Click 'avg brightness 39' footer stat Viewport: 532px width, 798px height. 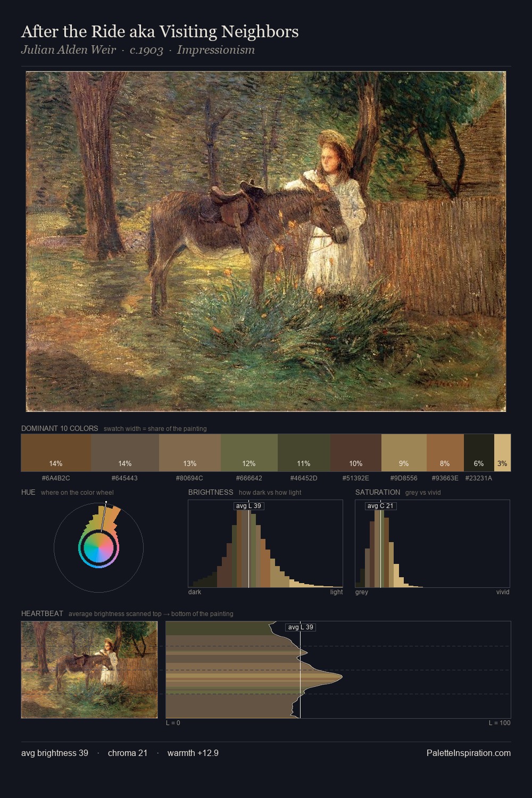click(x=55, y=753)
